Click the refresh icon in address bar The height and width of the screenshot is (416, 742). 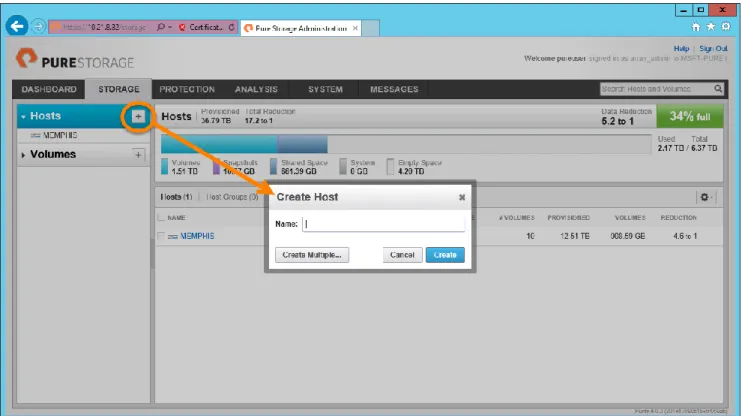point(231,27)
